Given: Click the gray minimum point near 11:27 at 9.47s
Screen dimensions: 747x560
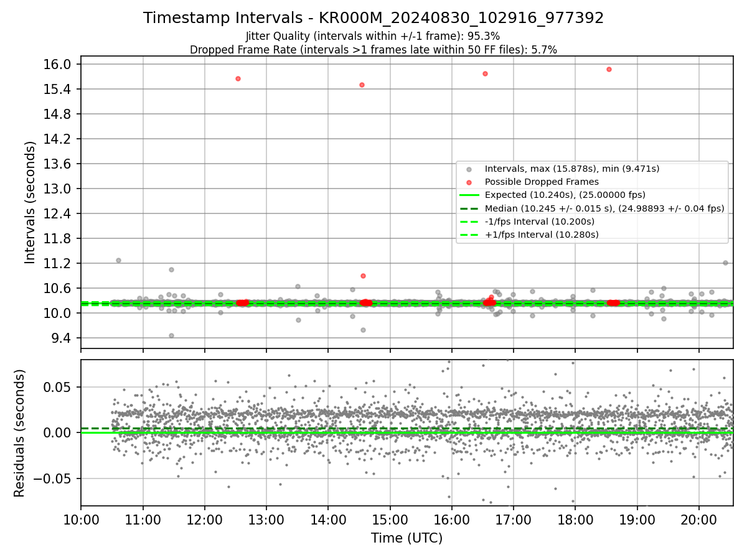Looking at the screenshot, I should [171, 335].
